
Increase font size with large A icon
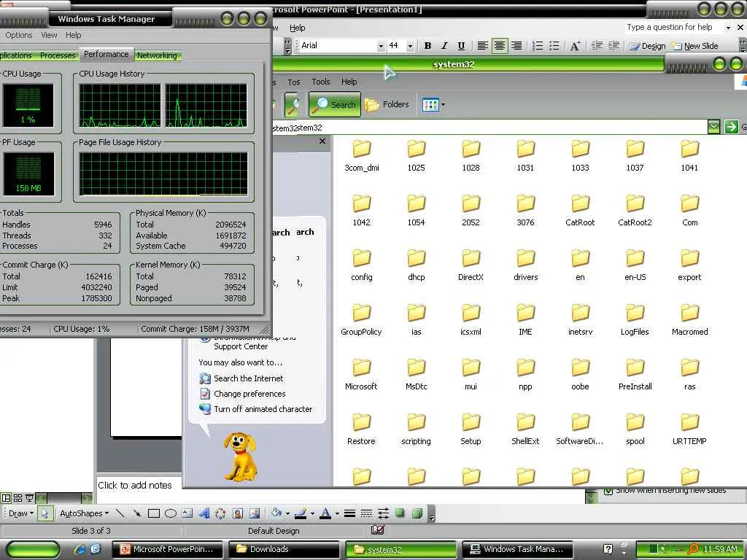click(x=575, y=46)
